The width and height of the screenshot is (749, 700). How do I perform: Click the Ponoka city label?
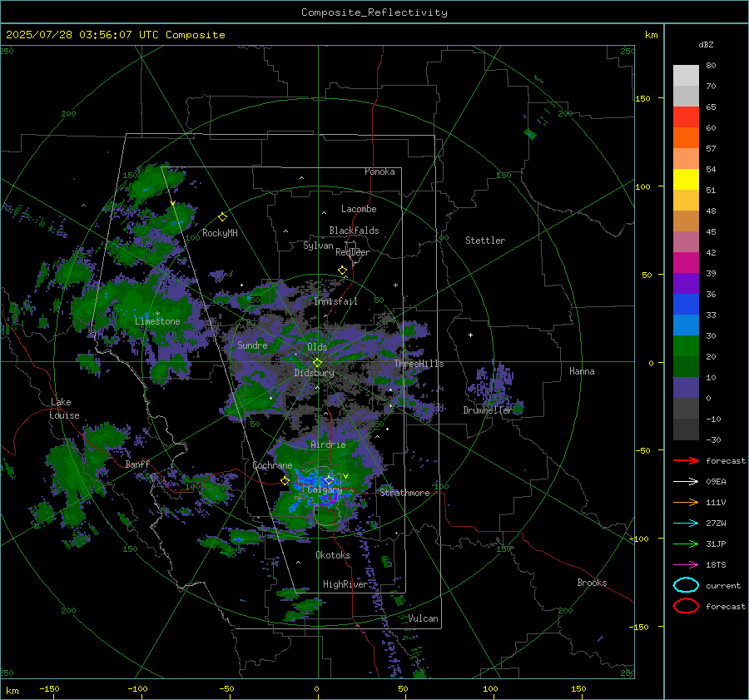[379, 171]
